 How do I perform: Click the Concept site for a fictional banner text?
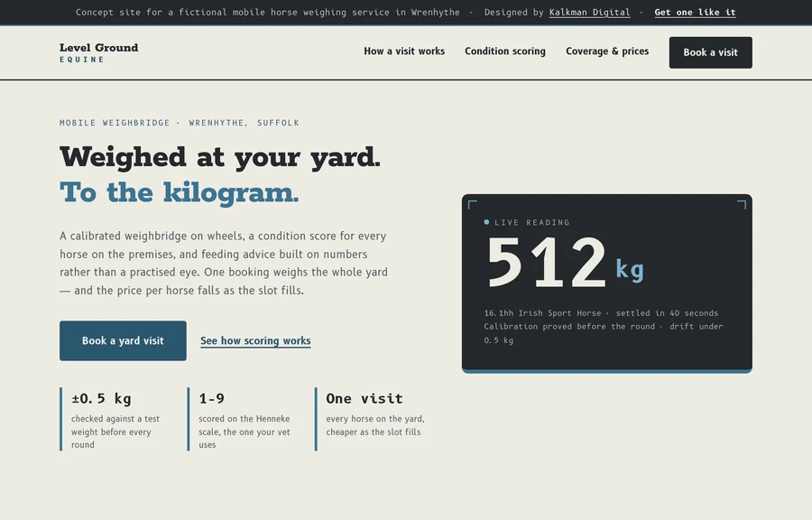(267, 13)
